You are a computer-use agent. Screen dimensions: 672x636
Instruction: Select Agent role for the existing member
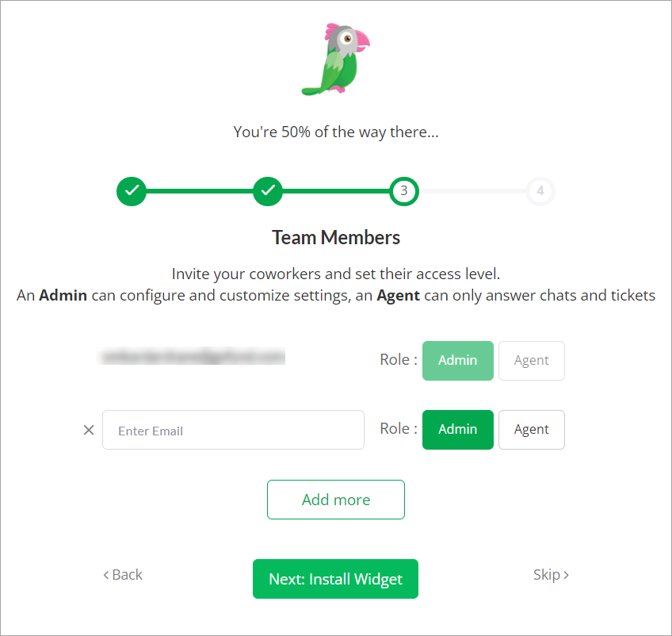click(532, 361)
